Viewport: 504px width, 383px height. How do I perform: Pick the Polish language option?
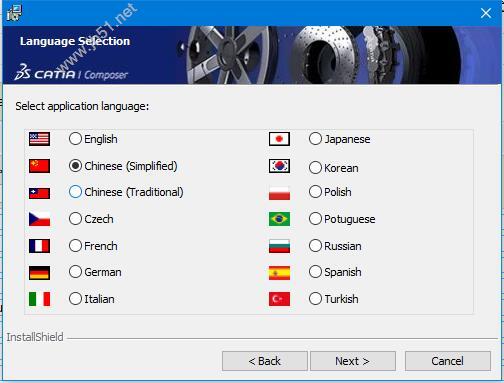pos(315,192)
